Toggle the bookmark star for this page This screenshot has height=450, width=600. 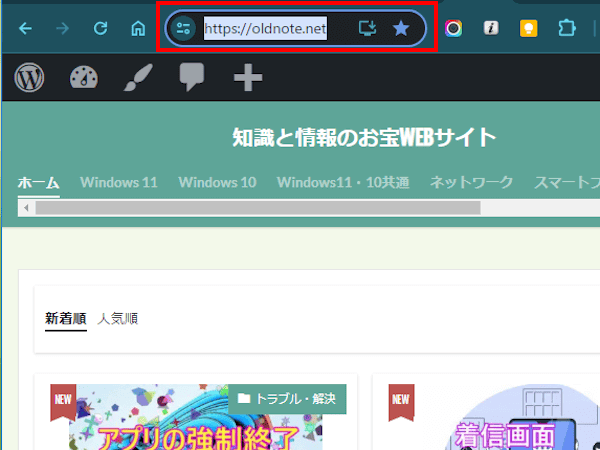click(401, 28)
